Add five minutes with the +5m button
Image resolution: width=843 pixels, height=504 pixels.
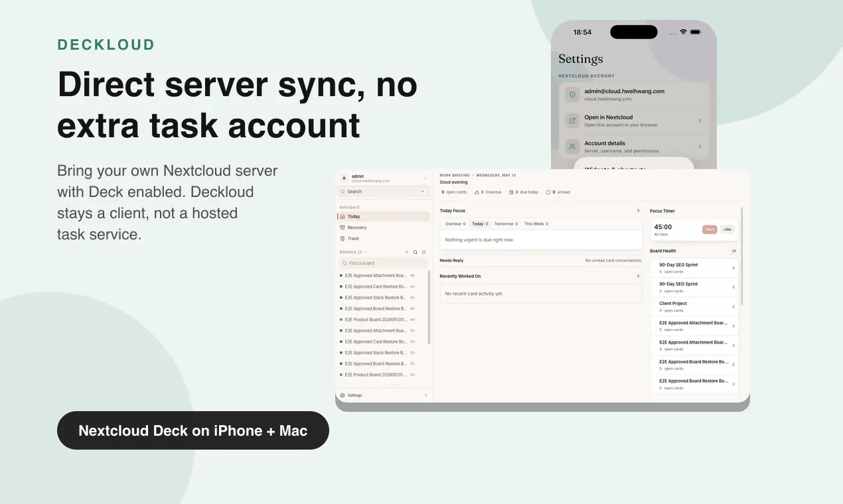[728, 229]
